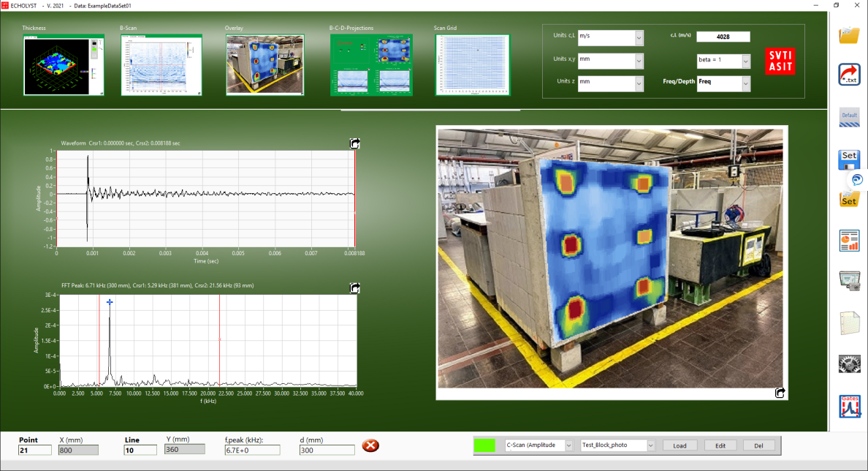
Task: Click the red X cancel icon
Action: pos(370,445)
